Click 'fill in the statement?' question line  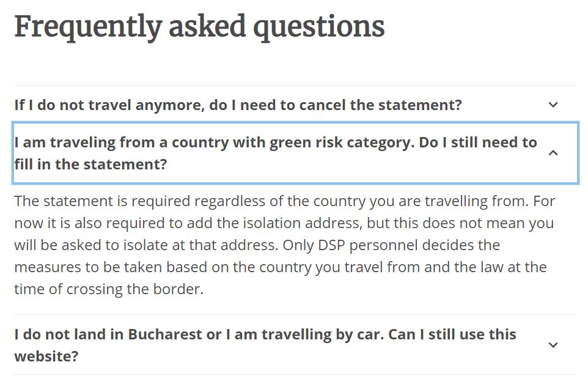tap(90, 164)
